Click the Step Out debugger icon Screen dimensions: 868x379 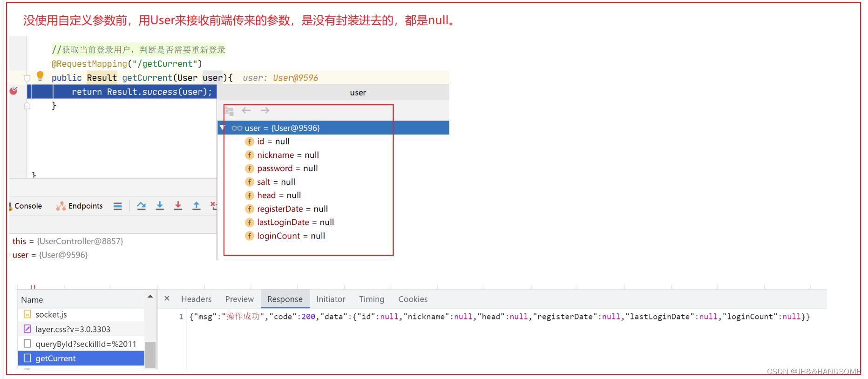pyautogui.click(x=197, y=206)
